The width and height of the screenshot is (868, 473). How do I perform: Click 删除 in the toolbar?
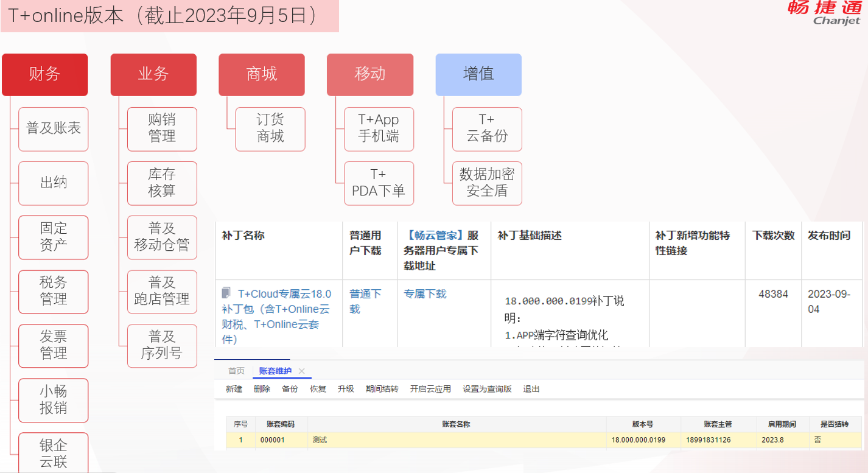pyautogui.click(x=262, y=389)
